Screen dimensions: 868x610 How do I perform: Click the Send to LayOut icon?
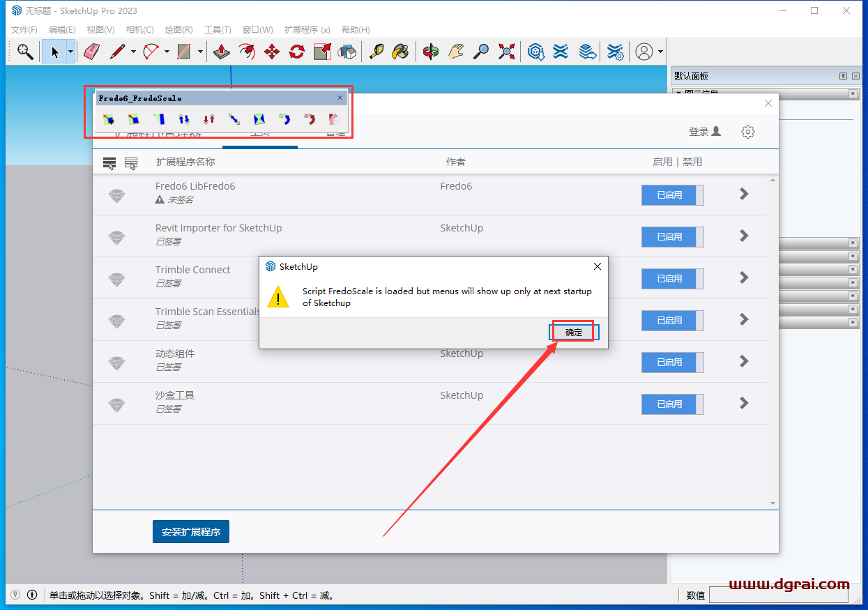(x=587, y=52)
